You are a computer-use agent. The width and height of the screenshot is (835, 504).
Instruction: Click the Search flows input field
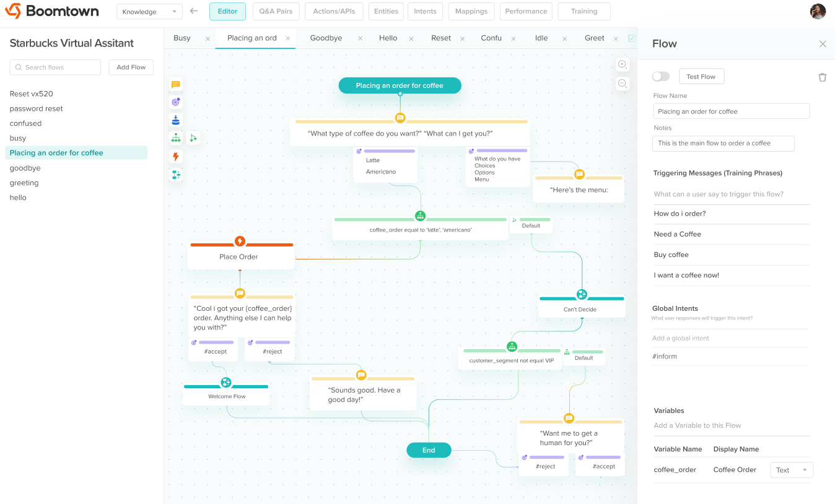pyautogui.click(x=55, y=67)
